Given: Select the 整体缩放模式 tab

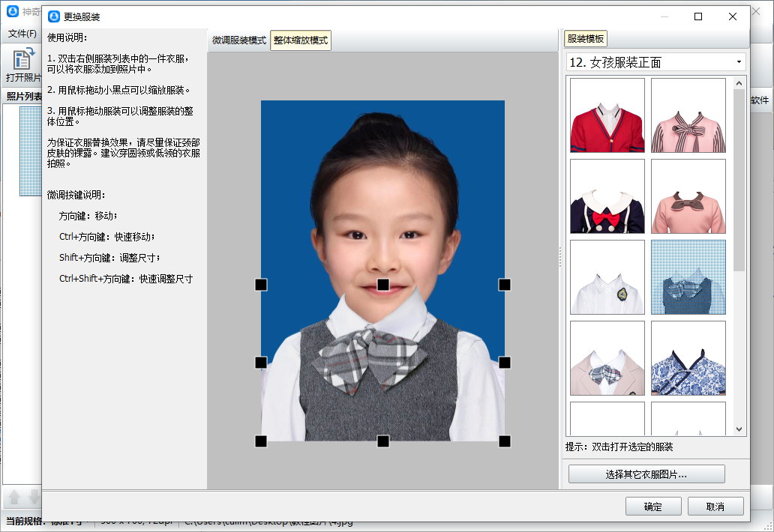Looking at the screenshot, I should (x=300, y=40).
